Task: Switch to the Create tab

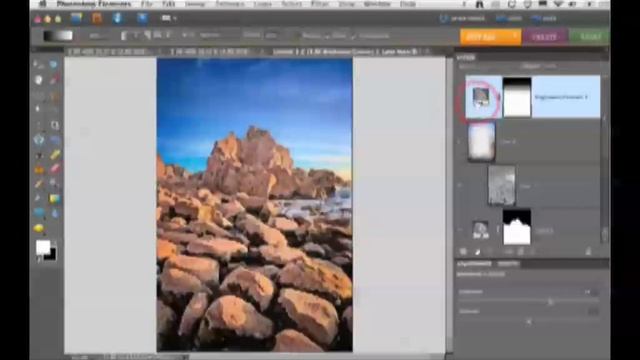Action: coord(544,37)
